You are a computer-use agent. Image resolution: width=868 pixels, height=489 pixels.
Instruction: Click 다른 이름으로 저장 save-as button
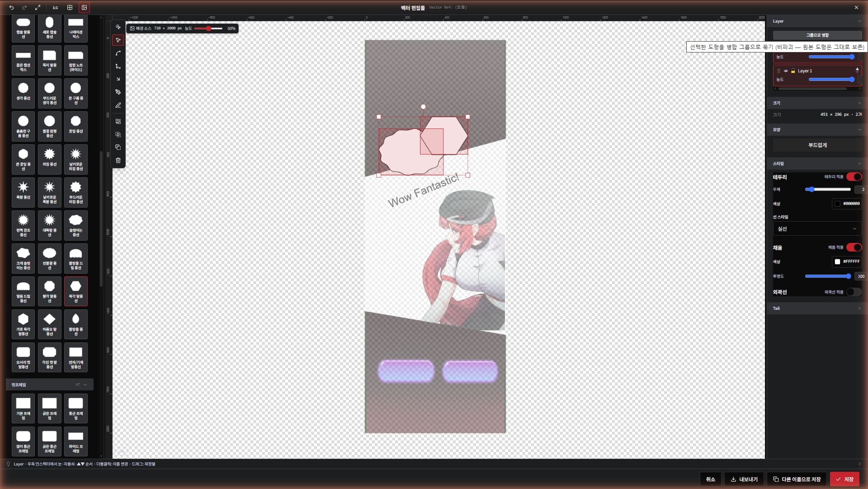coord(797,480)
